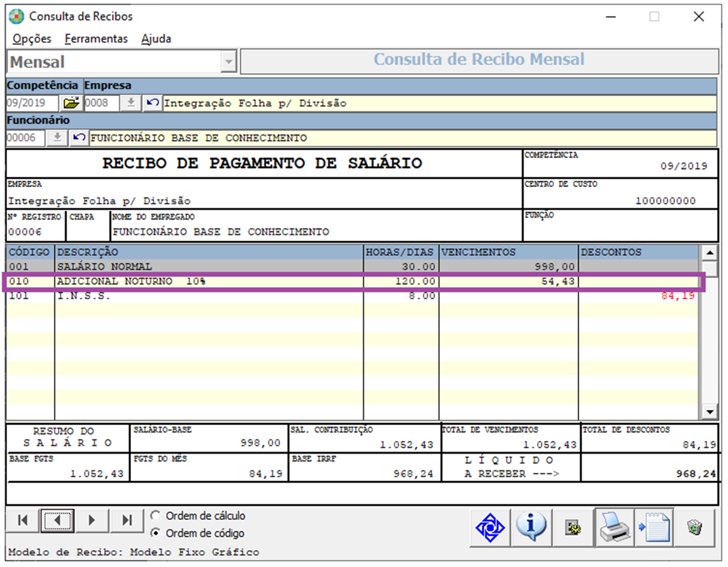This screenshot has width=728, height=567.
Task: Click the VENCIMENTOS column header
Action: point(509,252)
